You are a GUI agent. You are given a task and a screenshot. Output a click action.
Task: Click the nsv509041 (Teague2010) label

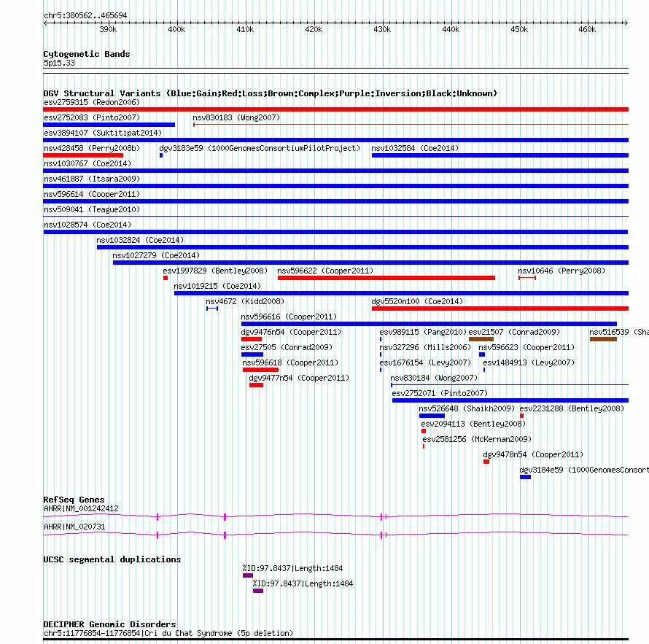(92, 209)
